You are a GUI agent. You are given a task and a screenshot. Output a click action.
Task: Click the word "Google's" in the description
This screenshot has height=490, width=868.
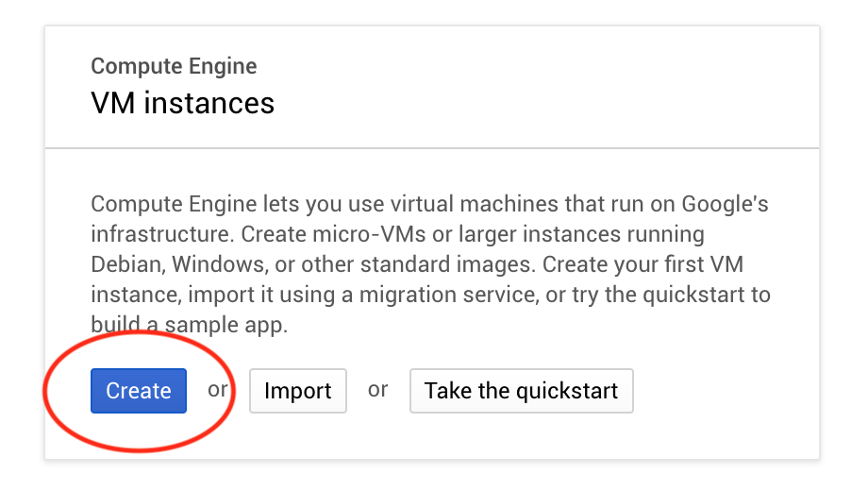(725, 204)
